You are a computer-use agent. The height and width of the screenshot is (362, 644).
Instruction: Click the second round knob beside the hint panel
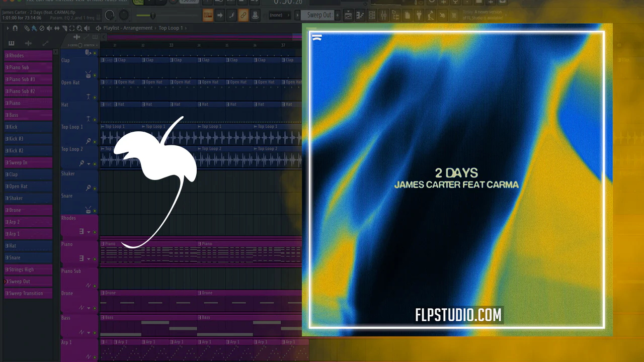coord(123,15)
